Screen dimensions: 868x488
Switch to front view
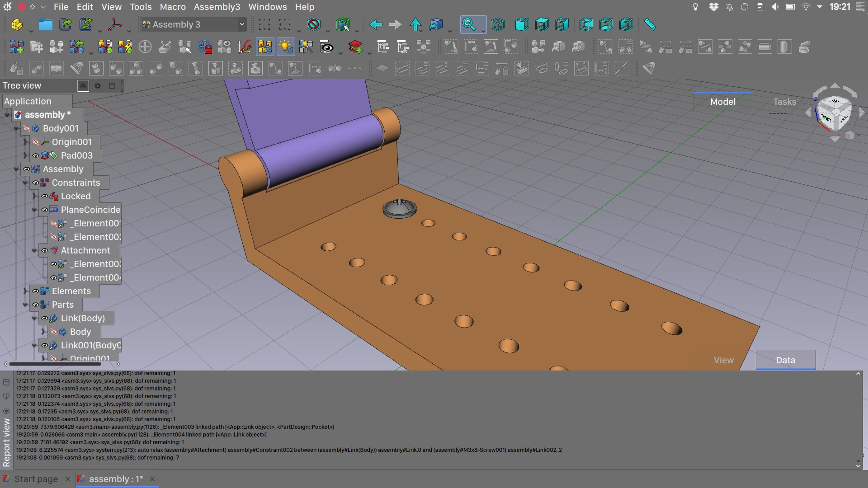click(x=522, y=24)
